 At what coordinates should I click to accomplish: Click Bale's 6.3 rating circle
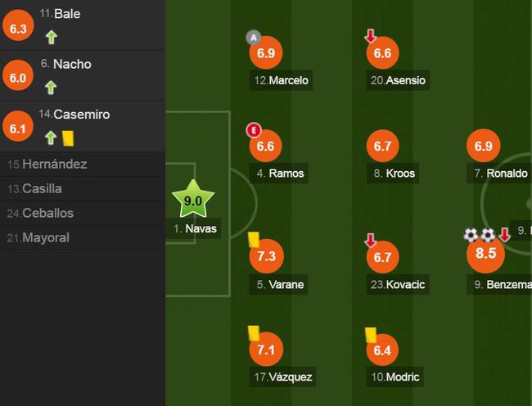18,25
